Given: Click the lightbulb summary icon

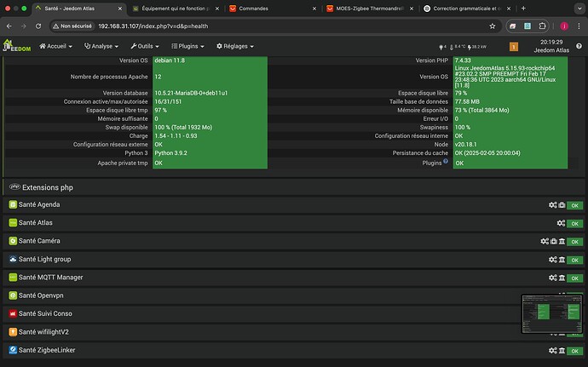Looking at the screenshot, I should coord(442,47).
